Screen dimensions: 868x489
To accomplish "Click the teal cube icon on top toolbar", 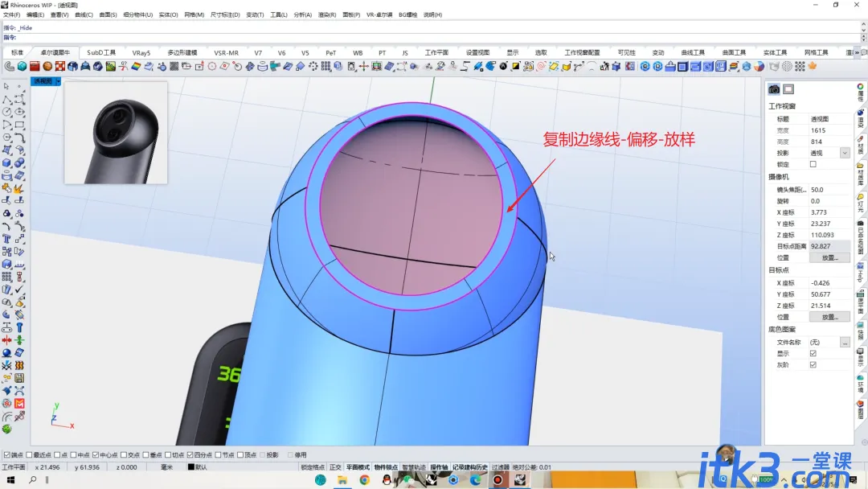I will point(23,67).
